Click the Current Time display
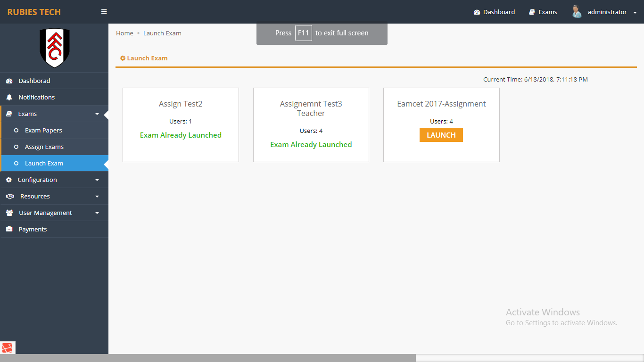The height and width of the screenshot is (362, 644). [x=536, y=80]
